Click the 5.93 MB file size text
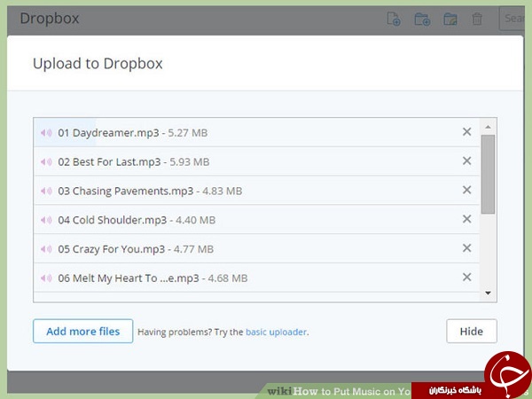 point(190,162)
